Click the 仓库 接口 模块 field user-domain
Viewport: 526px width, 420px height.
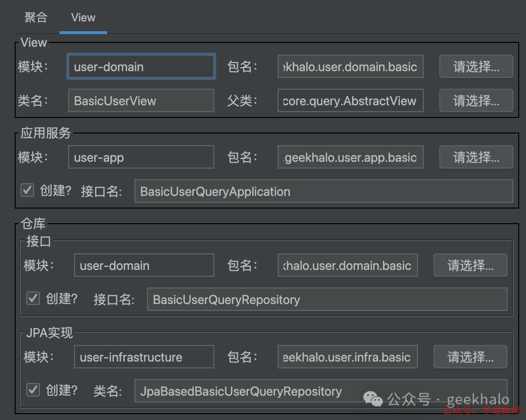[x=144, y=265]
